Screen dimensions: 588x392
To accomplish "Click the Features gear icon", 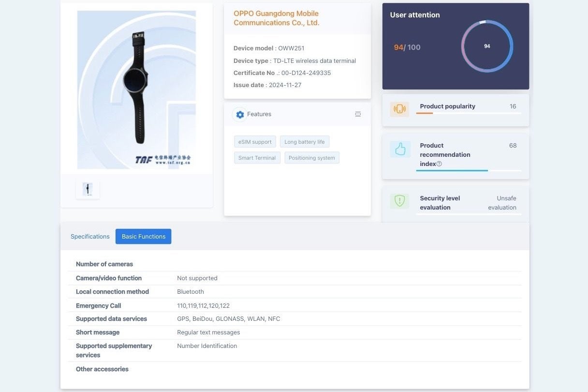I will (240, 115).
